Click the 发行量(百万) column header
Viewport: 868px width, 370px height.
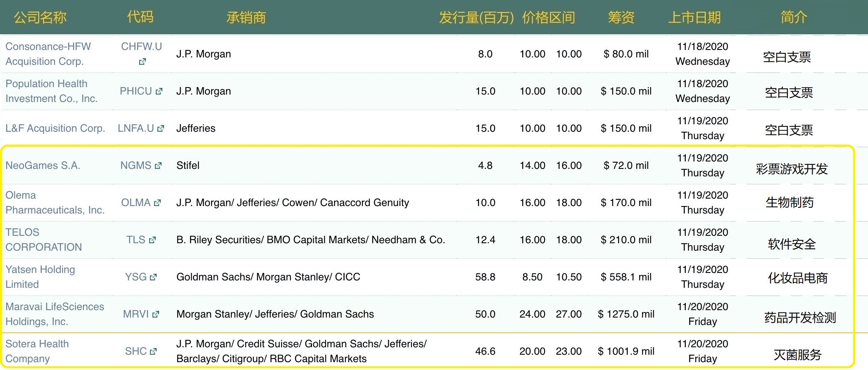[476, 17]
